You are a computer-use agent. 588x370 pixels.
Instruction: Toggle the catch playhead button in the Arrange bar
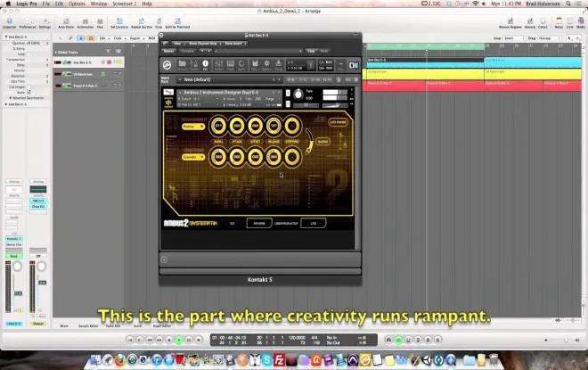point(80,38)
